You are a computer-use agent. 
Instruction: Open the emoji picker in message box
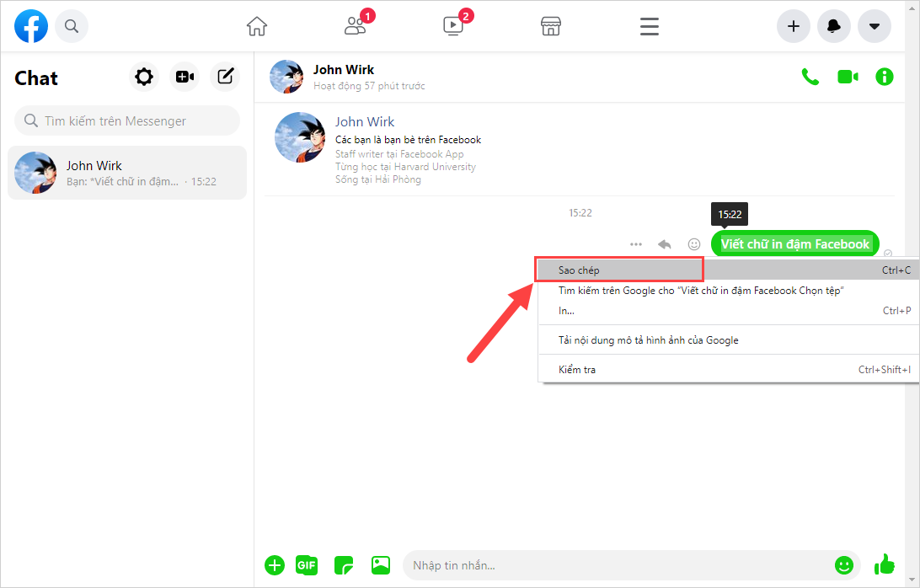pos(843,565)
